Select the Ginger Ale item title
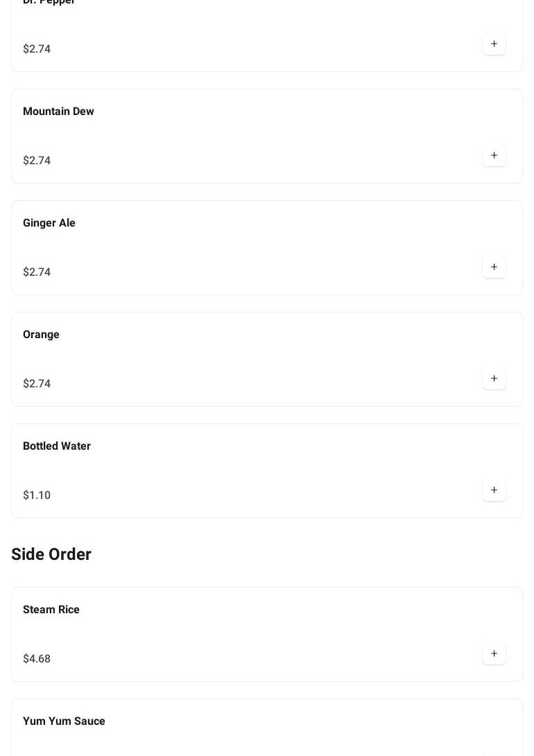The image size is (534, 756). point(49,223)
